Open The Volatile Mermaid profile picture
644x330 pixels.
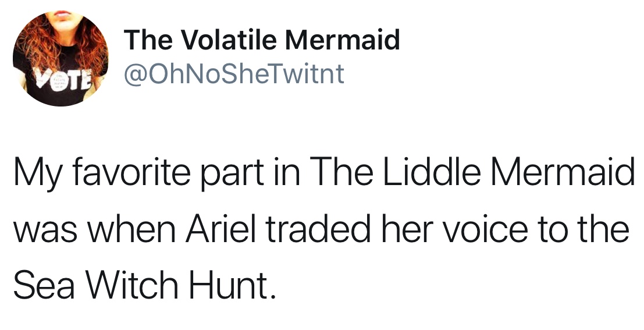(x=61, y=58)
